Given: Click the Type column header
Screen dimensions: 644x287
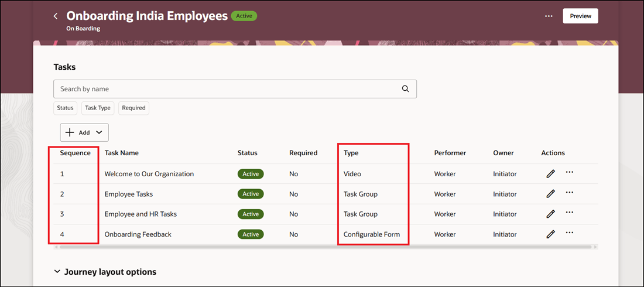Looking at the screenshot, I should click(351, 153).
